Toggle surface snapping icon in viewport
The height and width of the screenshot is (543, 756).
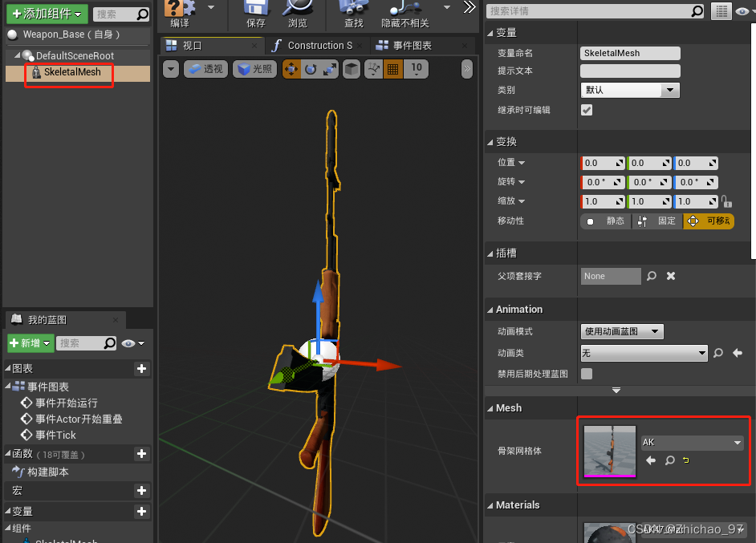click(374, 70)
